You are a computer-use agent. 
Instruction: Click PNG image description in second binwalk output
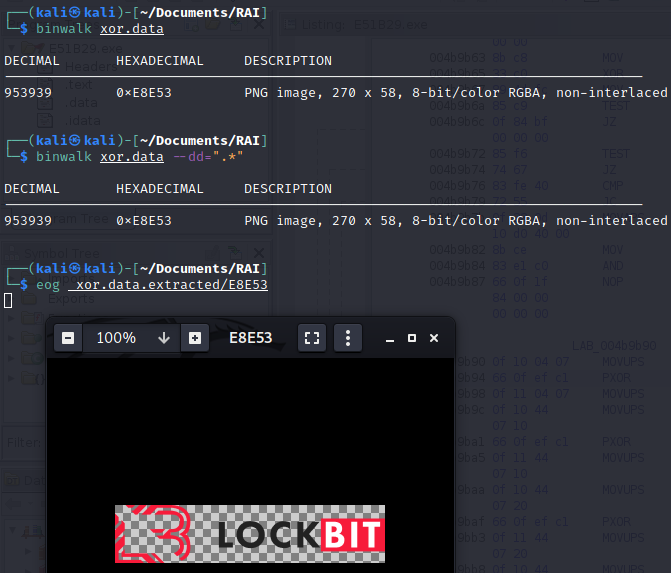(455, 221)
